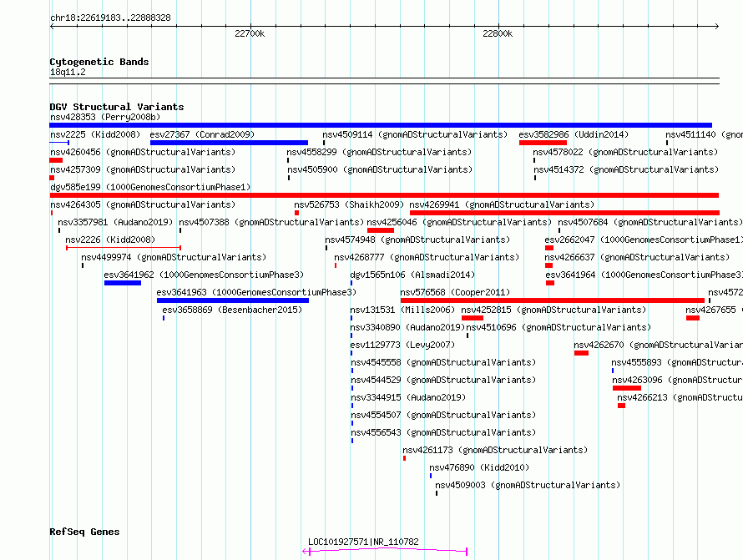
Task: Open nsv4499974 gnomAD variant label
Action: click(x=174, y=257)
